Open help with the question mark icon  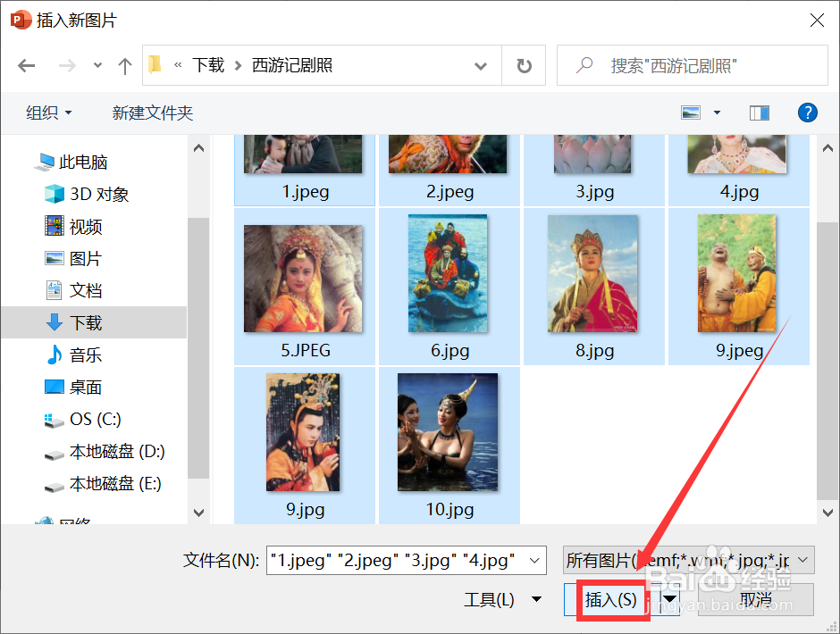pyautogui.click(x=807, y=113)
